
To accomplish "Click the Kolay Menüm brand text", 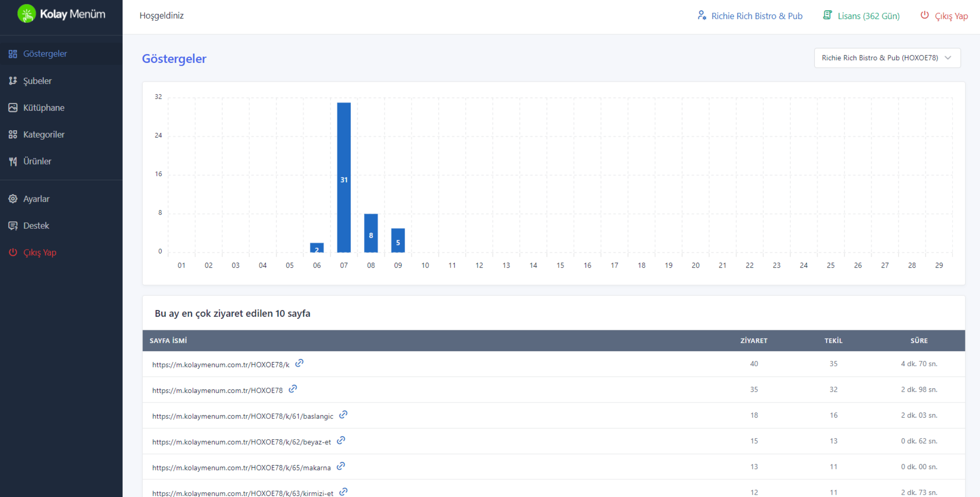I will click(x=72, y=14).
